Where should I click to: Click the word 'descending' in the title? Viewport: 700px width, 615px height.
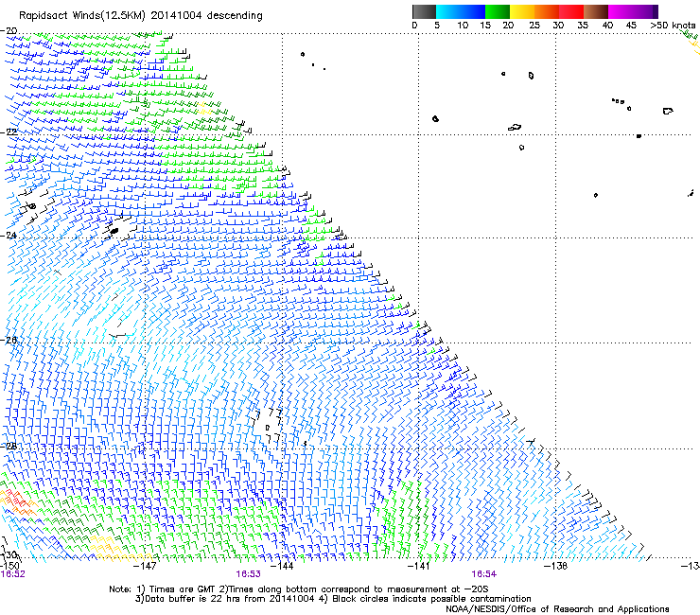(235, 16)
